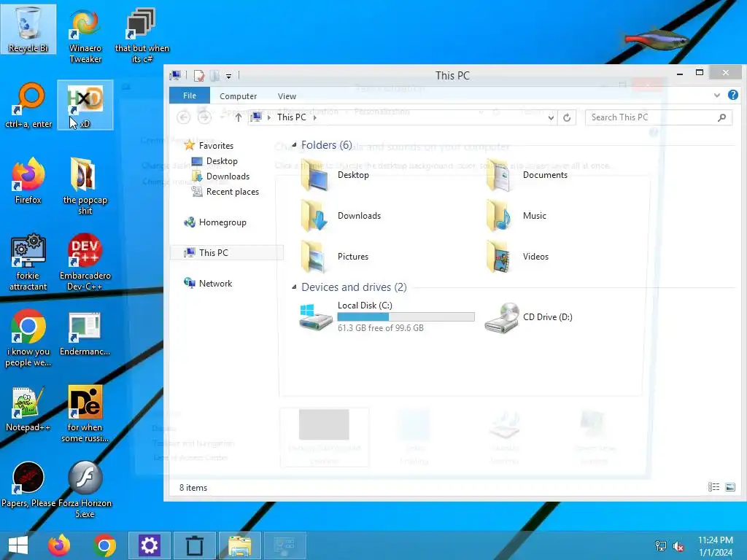747x560 pixels.
Task: Select the Local Disk (C:) drive
Action: (387, 316)
